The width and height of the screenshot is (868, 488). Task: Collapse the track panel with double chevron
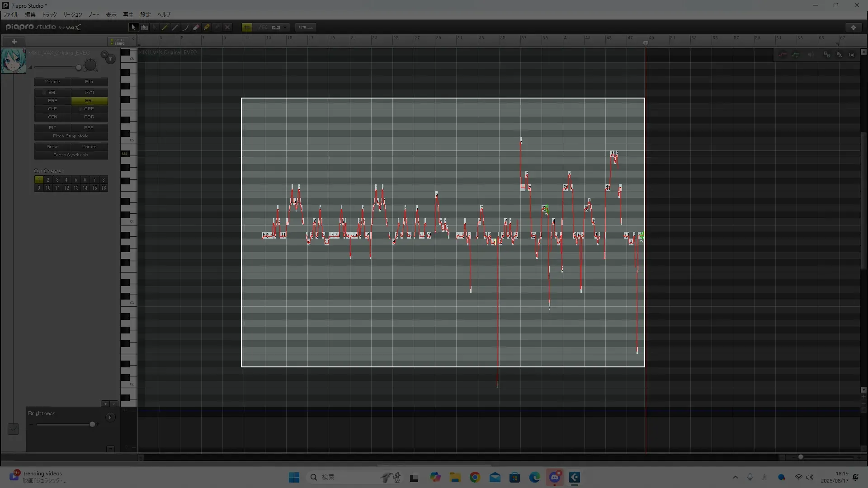click(x=133, y=39)
